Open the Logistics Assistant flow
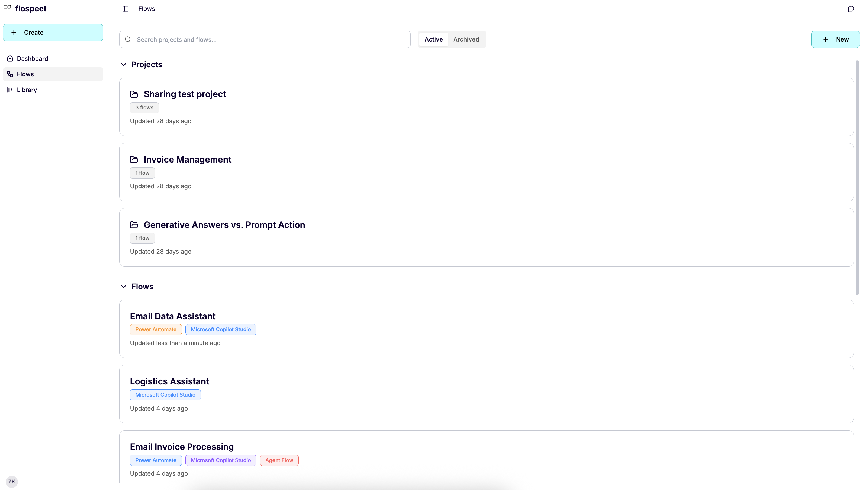Image resolution: width=868 pixels, height=490 pixels. point(169,381)
